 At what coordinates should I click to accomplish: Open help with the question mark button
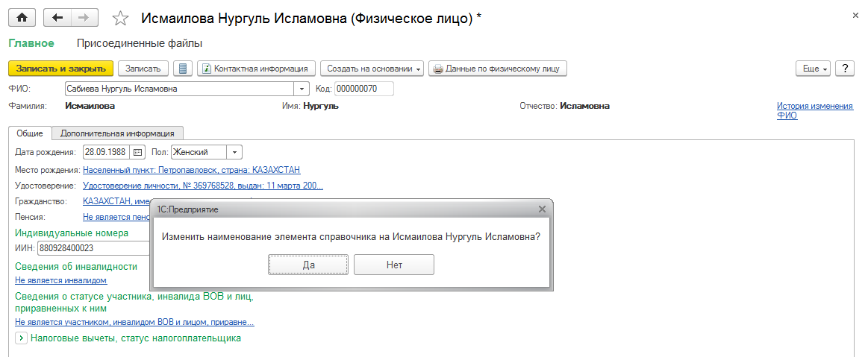(x=845, y=69)
